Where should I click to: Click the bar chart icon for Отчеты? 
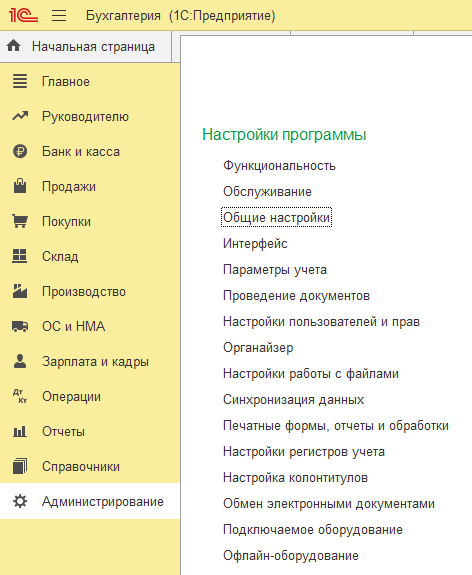coord(20,431)
